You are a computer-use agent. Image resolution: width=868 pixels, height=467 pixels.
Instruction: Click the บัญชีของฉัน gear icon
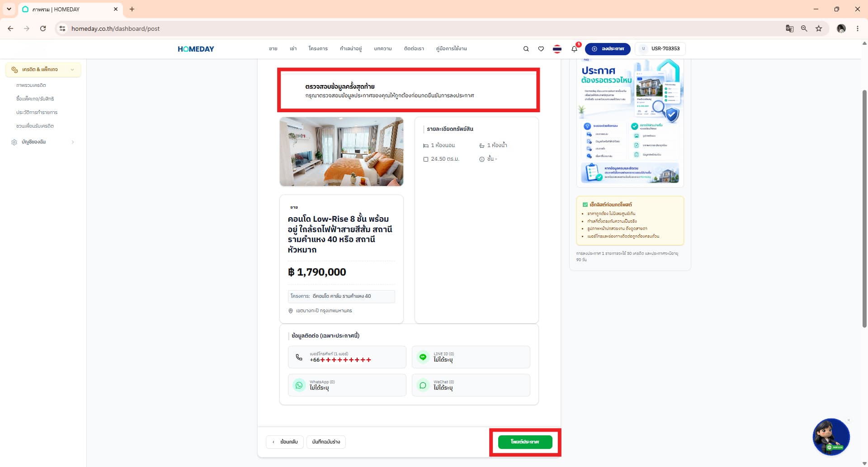pyautogui.click(x=14, y=142)
